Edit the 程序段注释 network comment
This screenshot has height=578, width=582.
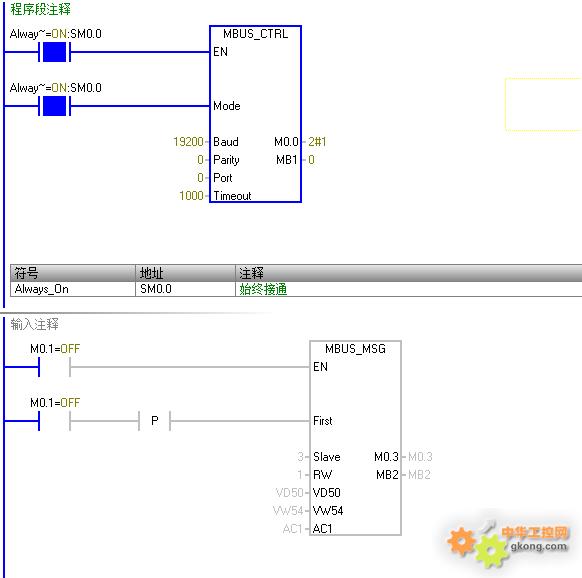[40, 9]
